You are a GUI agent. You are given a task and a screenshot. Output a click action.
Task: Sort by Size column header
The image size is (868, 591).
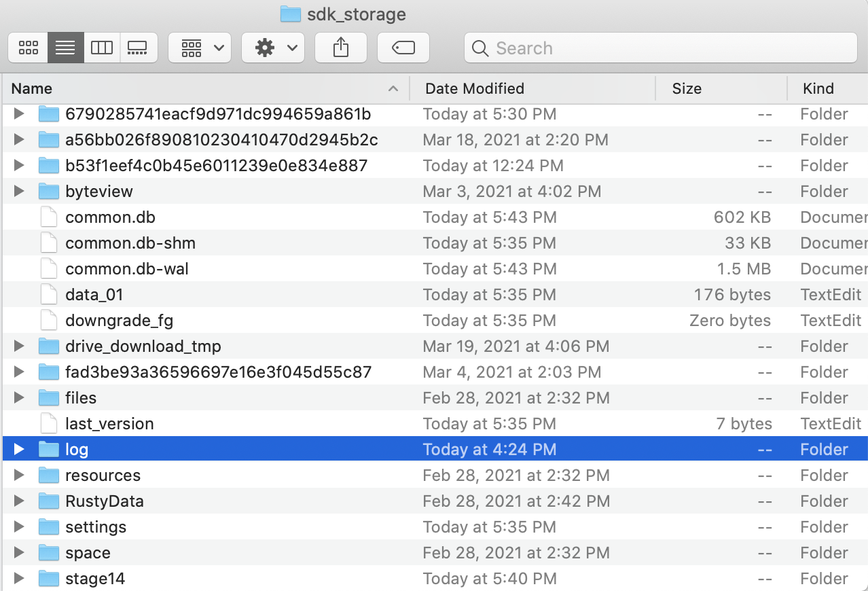(x=720, y=88)
